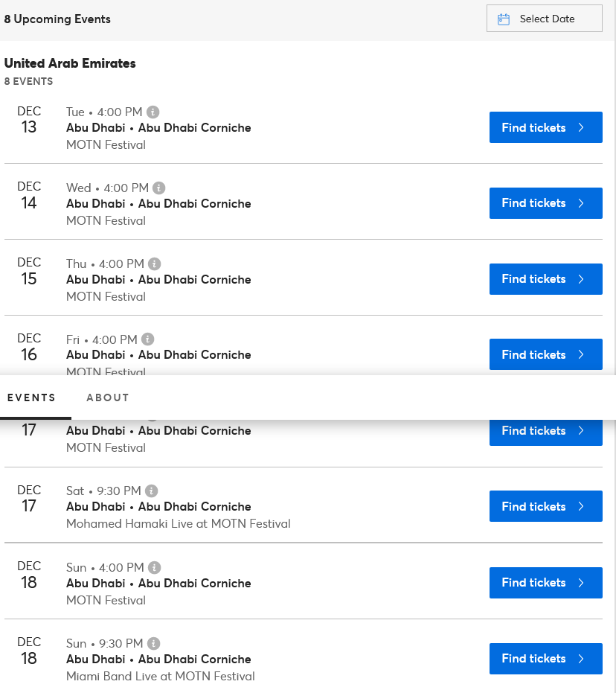Click chevron on Dec 18 4:00 PM tickets

pos(581,583)
